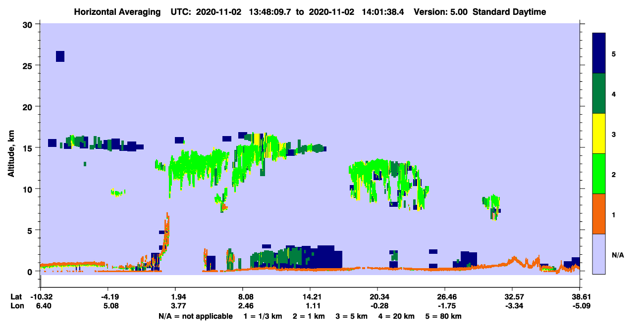Click the '1 = 1/3 km' footnote
This screenshot has height=330, width=644.
264,316
